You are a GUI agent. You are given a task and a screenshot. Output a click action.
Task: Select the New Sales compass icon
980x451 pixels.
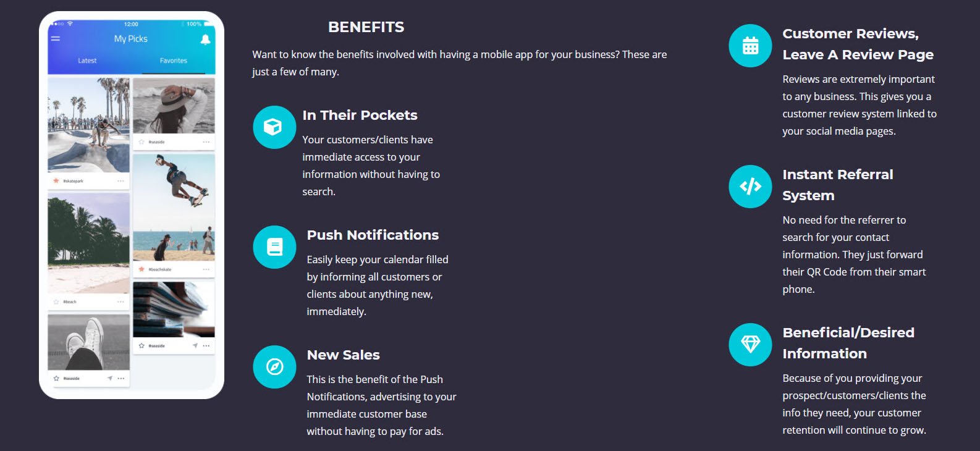(x=274, y=367)
